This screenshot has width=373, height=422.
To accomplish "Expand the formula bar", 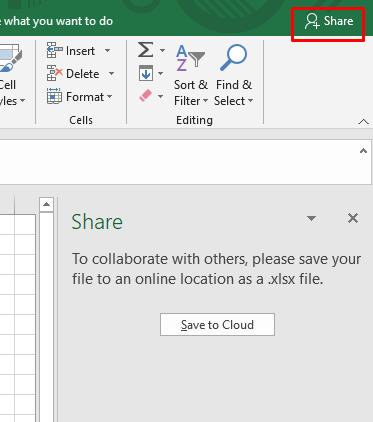I will pos(363,151).
